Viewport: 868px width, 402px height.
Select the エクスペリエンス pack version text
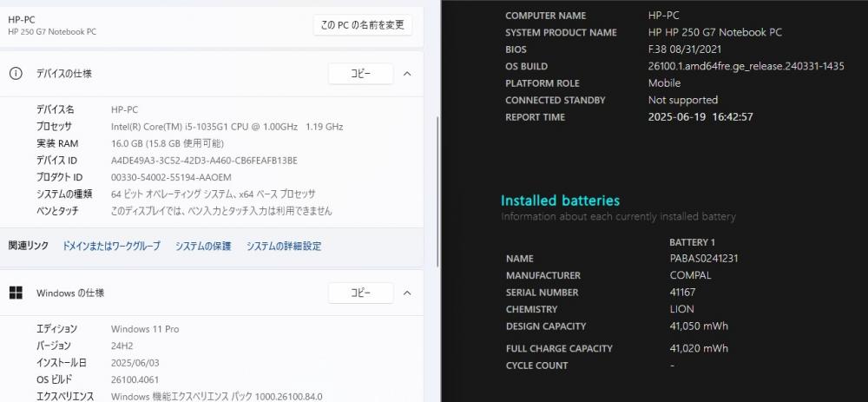point(216,397)
